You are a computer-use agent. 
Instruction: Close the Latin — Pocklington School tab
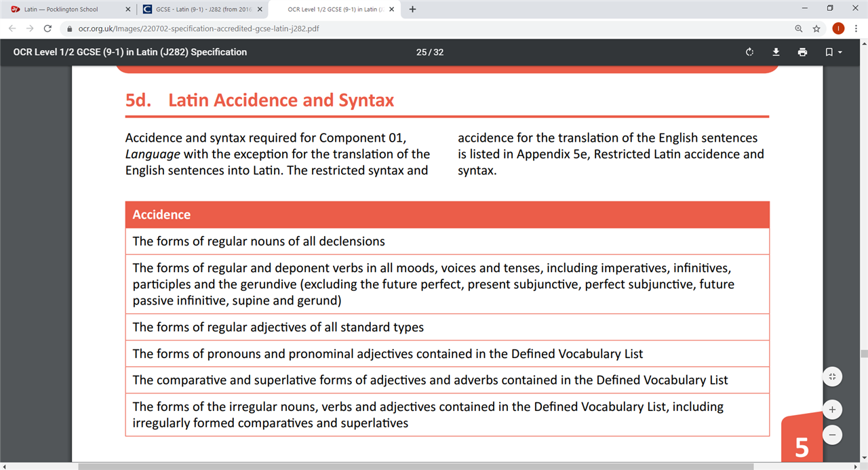tap(127, 9)
